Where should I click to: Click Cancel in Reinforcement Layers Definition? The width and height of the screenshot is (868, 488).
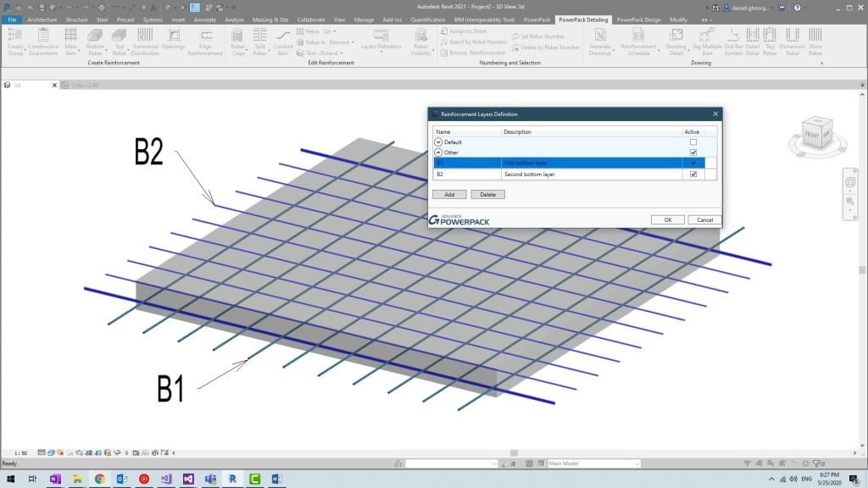tap(704, 219)
